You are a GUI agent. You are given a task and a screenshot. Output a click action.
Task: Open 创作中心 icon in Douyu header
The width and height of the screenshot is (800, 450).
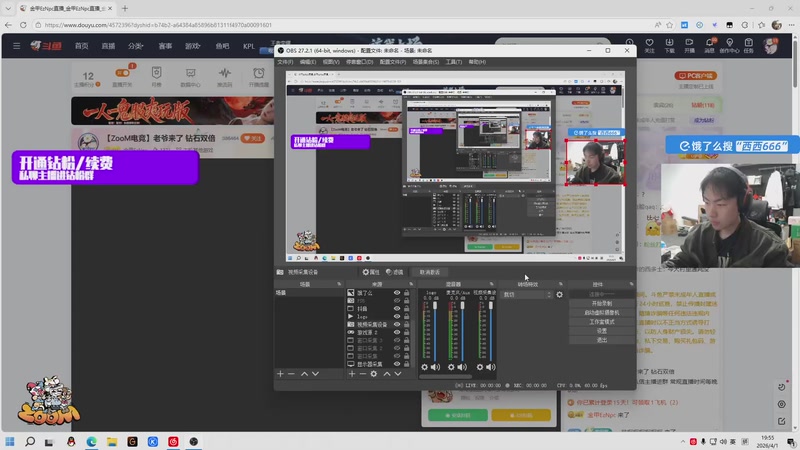730,45
